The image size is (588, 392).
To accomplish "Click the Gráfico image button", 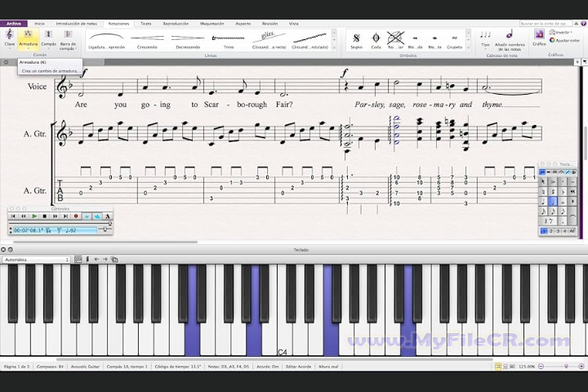I will [x=539, y=38].
